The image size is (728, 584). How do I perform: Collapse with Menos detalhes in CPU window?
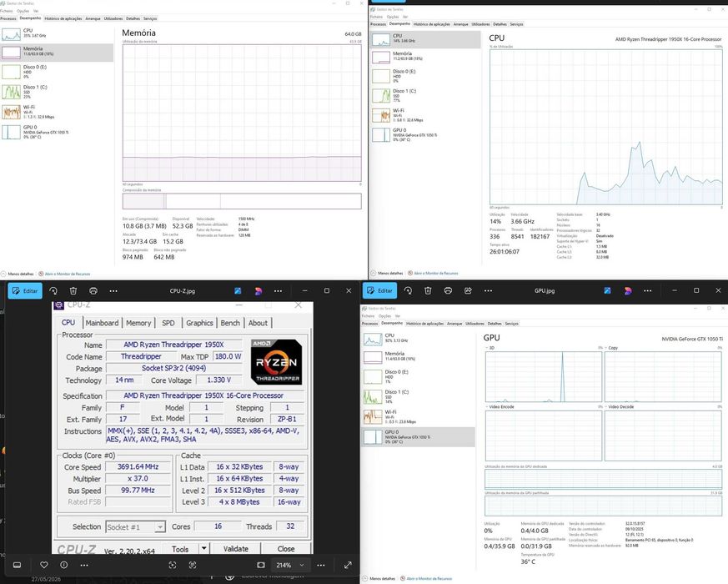[387, 273]
